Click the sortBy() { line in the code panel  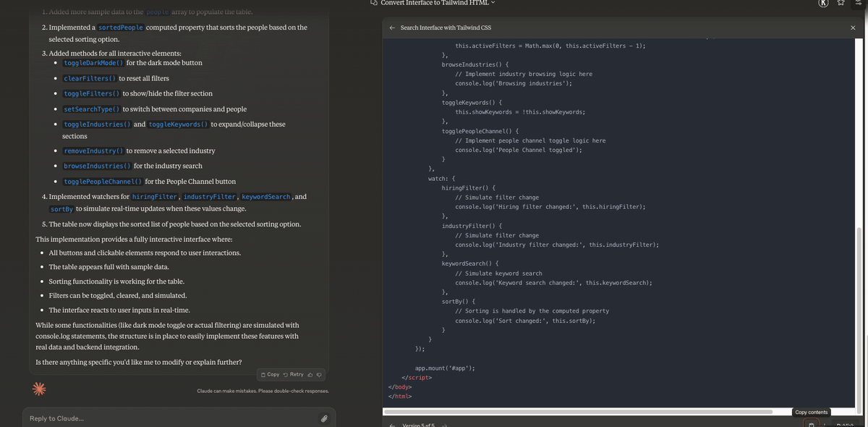(459, 301)
